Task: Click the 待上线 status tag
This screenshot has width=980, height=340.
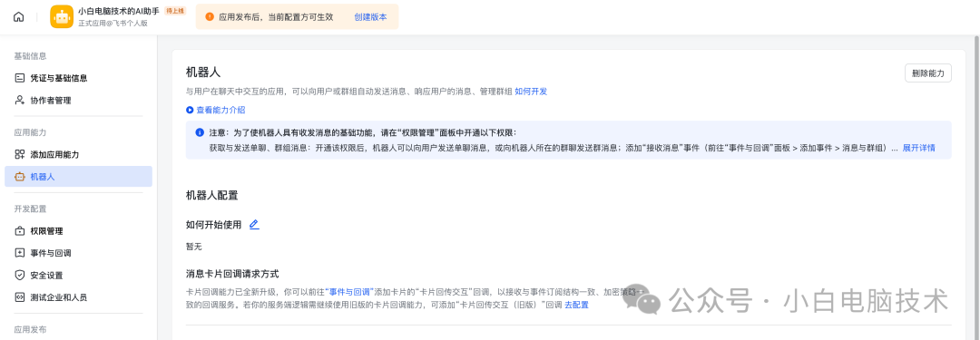Action: (175, 11)
